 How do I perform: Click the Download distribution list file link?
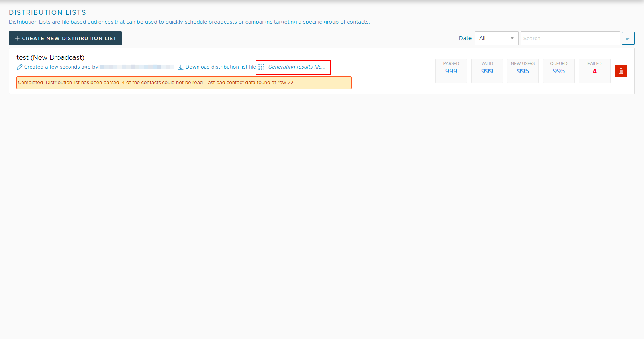[x=220, y=67]
